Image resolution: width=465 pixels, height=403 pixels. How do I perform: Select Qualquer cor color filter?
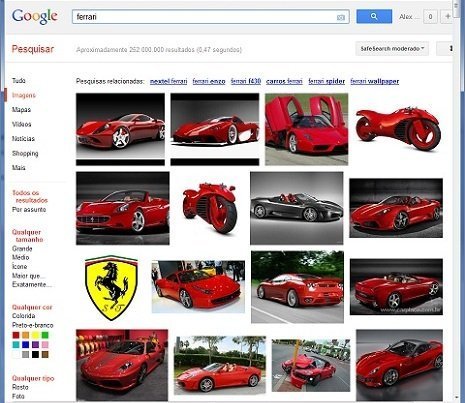tap(32, 307)
